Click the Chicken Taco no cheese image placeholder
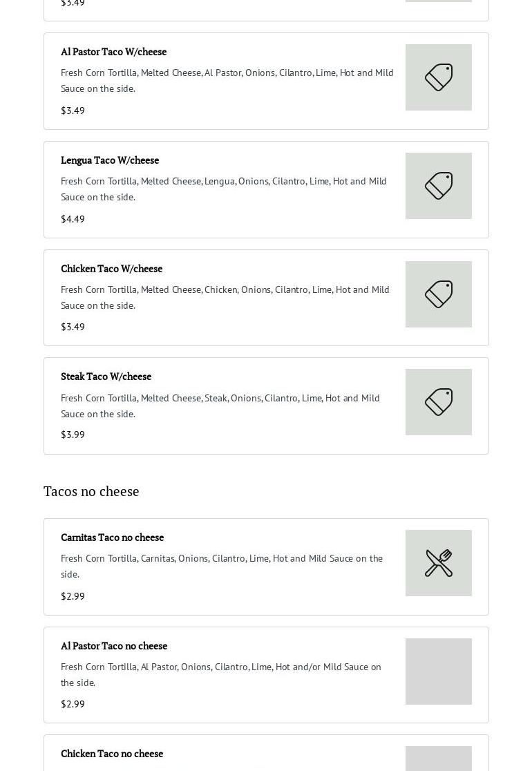This screenshot has height=771, width=532. 438,759
